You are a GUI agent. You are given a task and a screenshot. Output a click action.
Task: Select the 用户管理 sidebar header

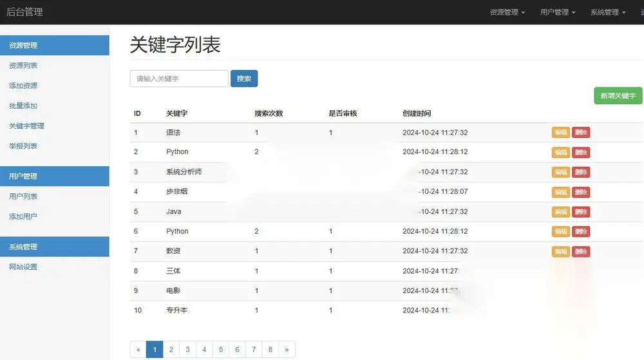coord(55,176)
